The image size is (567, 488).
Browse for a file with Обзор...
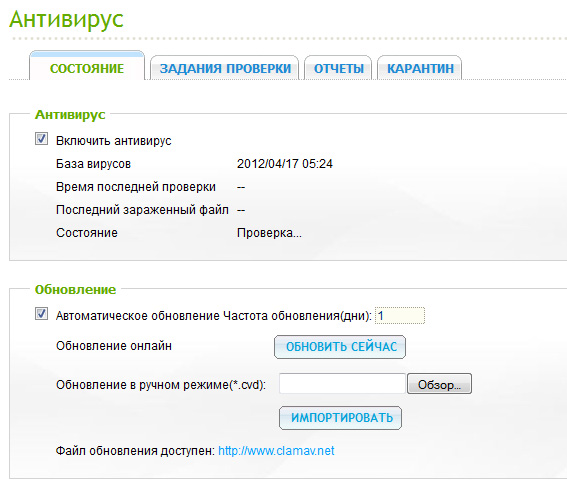(x=439, y=384)
